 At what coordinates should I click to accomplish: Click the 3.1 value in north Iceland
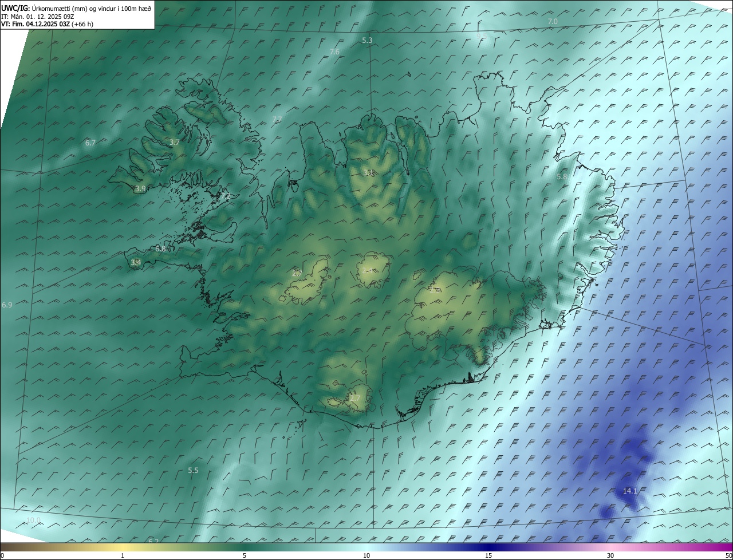tap(368, 172)
